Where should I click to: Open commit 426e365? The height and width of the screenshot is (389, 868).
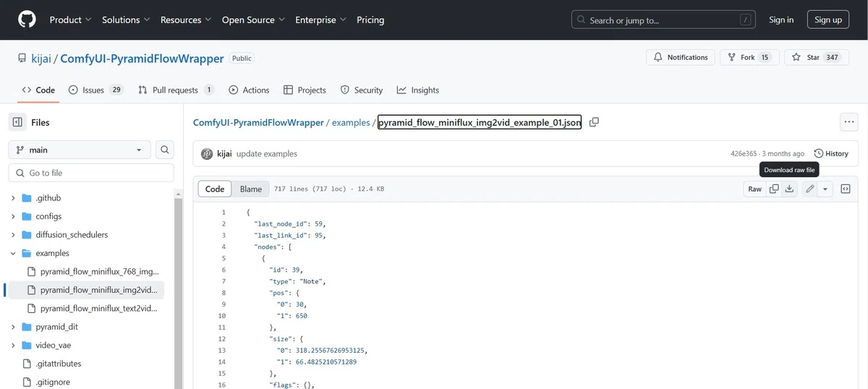click(x=744, y=154)
